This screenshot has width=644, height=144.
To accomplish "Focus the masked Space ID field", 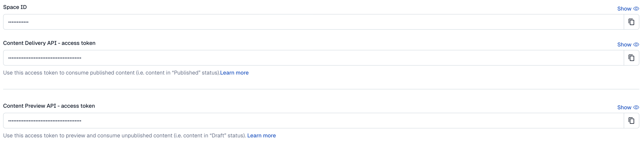I will click(x=313, y=22).
